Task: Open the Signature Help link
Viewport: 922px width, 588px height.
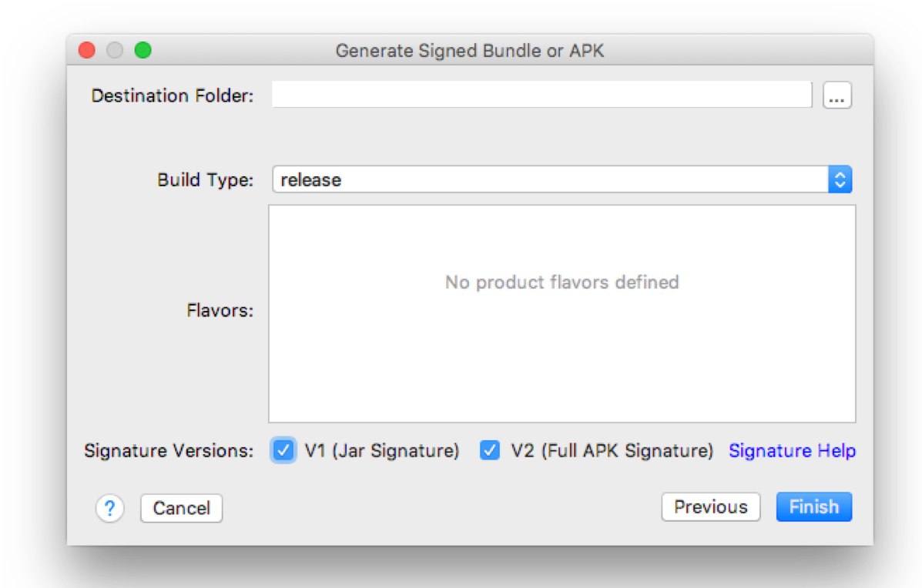Action: (792, 450)
